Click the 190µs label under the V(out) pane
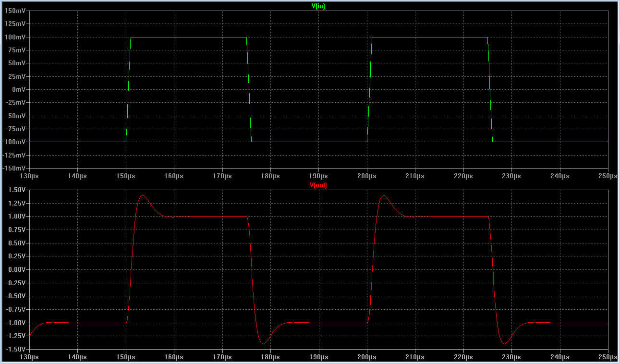 (319, 357)
